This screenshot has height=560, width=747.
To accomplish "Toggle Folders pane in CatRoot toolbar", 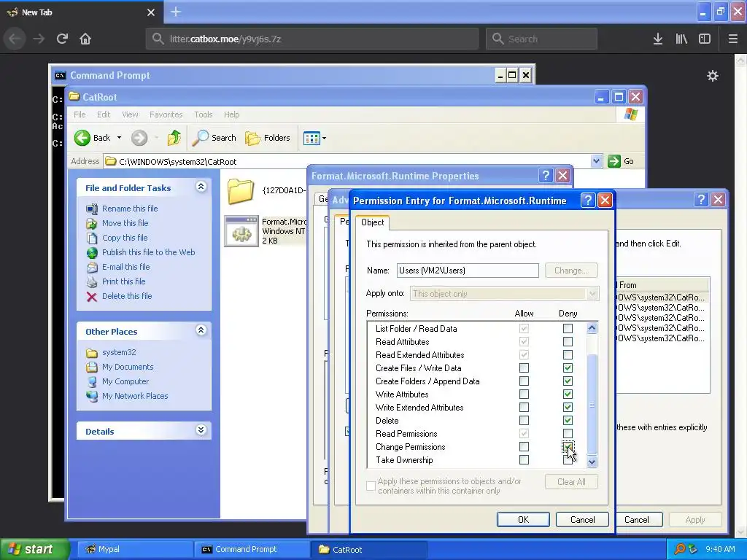I will pos(268,138).
